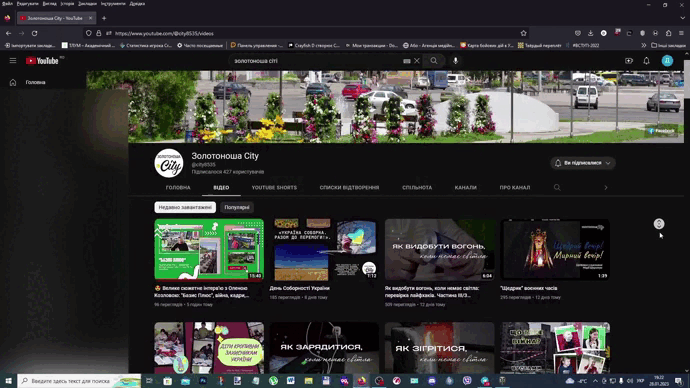
Task: Start voice search with the microphone
Action: (455, 61)
